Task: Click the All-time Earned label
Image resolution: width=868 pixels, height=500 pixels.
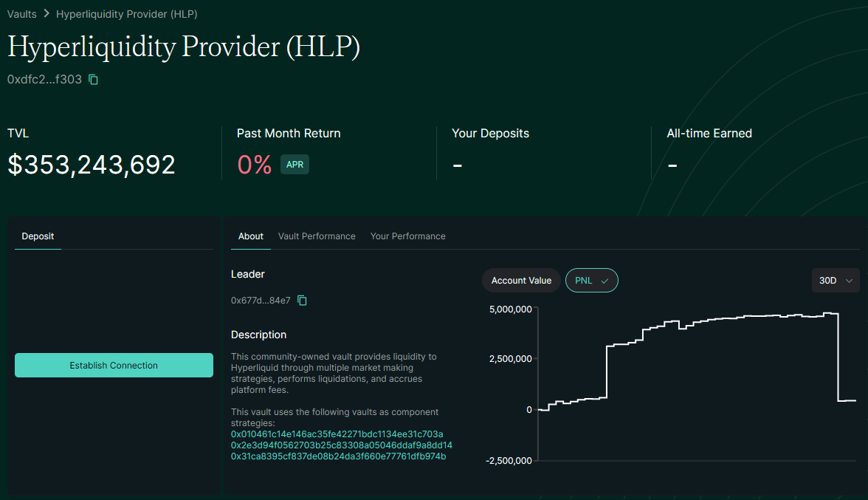Action: (x=709, y=134)
